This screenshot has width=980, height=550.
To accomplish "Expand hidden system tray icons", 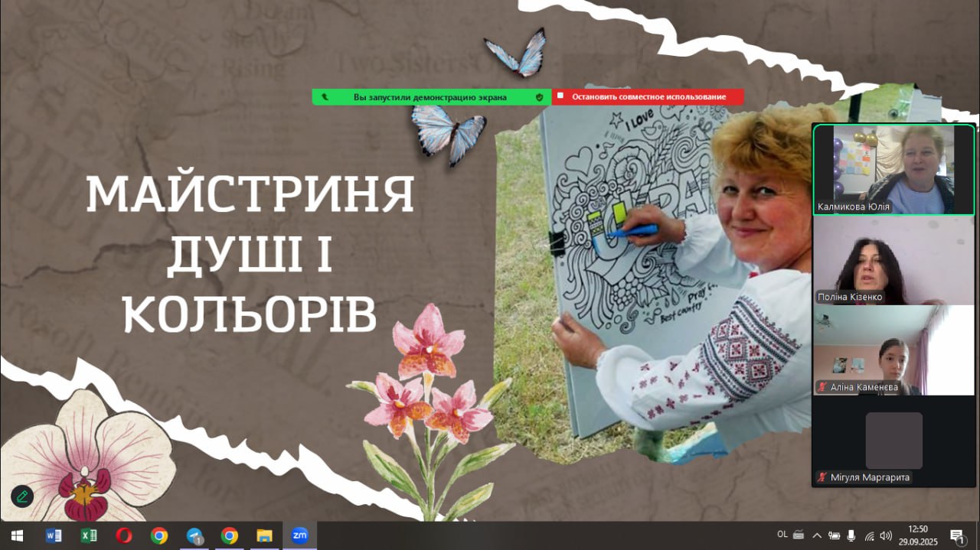I will point(817,535).
